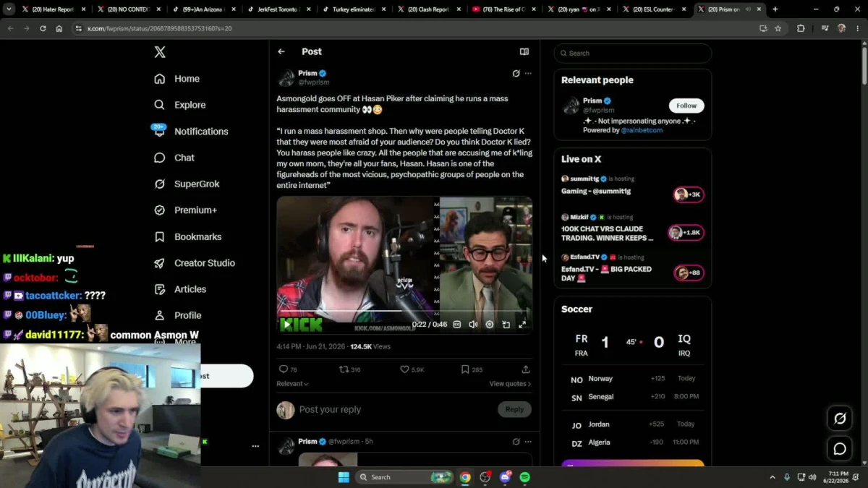Screen dimensions: 868x488
Task: Reload the page
Action: pyautogui.click(x=43, y=28)
